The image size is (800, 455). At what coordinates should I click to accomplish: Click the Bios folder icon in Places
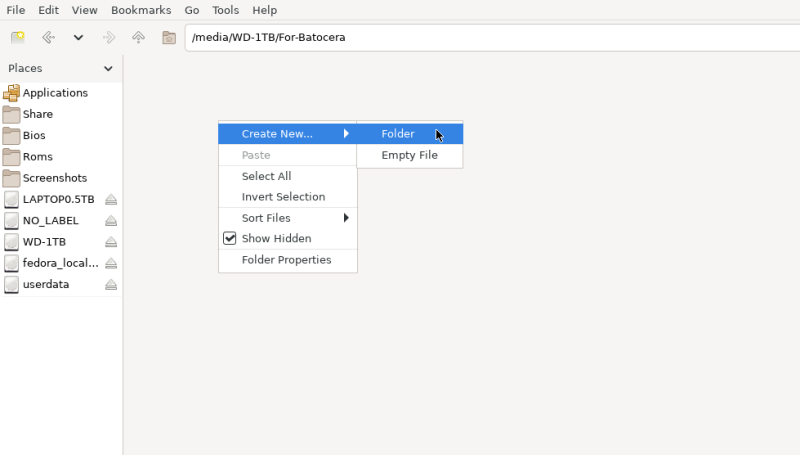[x=11, y=136]
